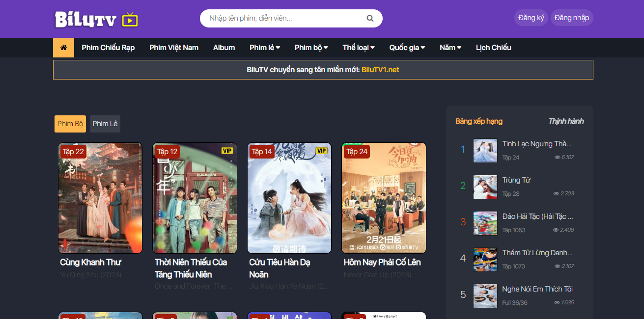Expand the Năm dropdown

pos(450,48)
